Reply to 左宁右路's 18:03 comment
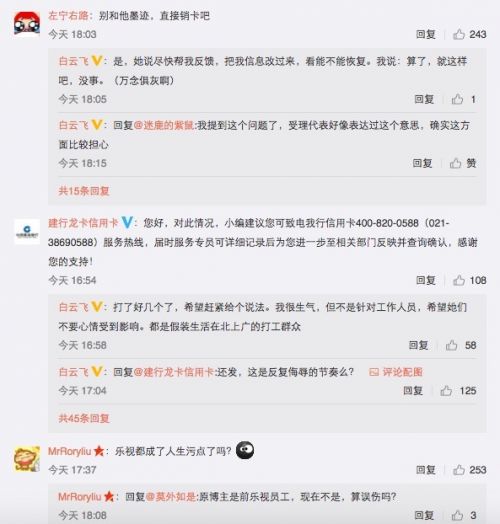 pyautogui.click(x=426, y=34)
